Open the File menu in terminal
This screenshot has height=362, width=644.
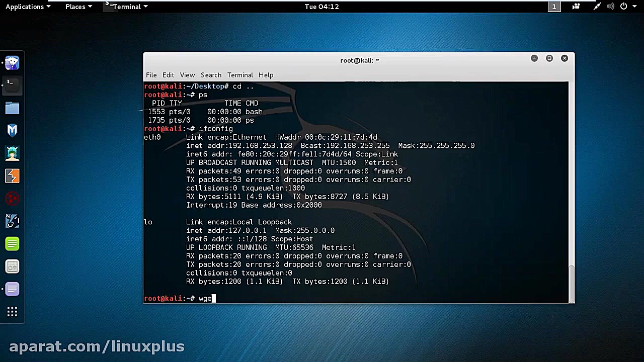[x=151, y=75]
